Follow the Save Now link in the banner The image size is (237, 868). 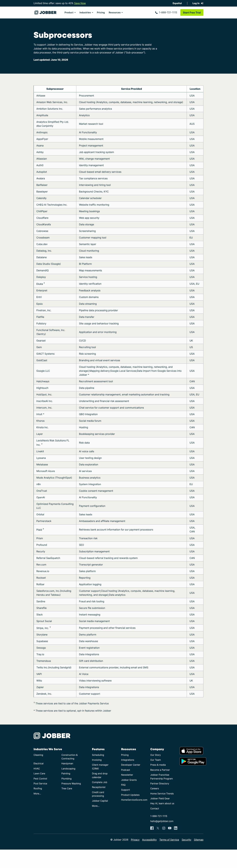click(x=80, y=3)
